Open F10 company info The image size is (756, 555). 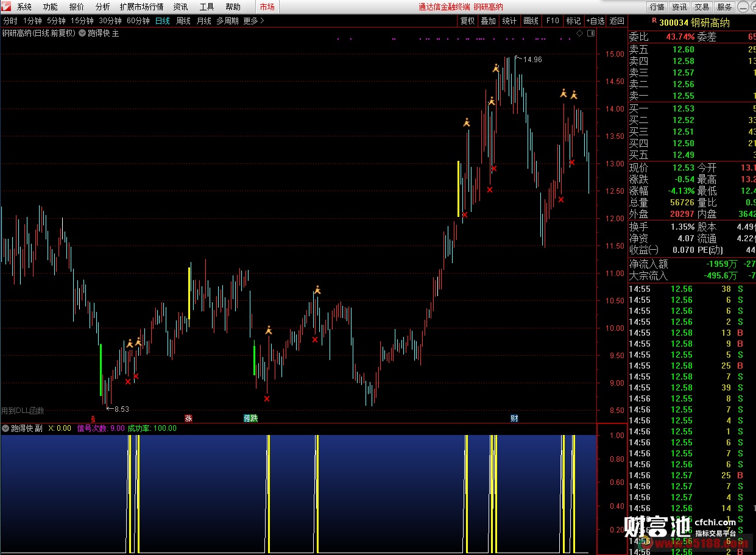coord(552,21)
